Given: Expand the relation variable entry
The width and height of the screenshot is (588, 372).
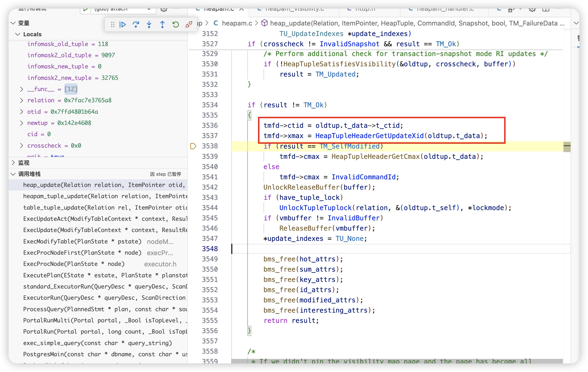Looking at the screenshot, I should pyautogui.click(x=21, y=100).
